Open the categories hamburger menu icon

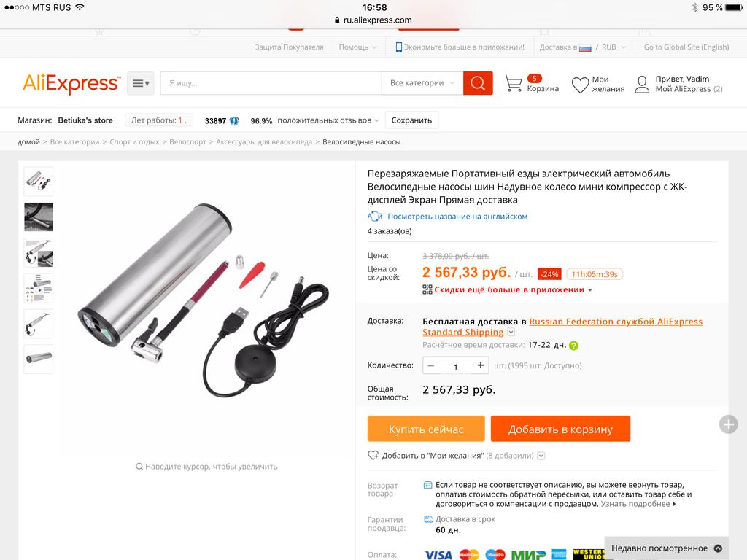(141, 83)
